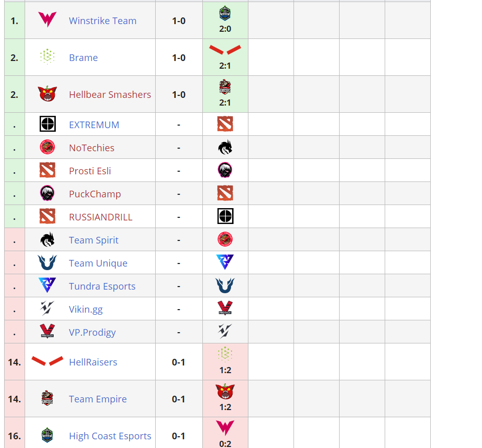Click opponent logo in Winstrike Team's match cell

pos(225,13)
